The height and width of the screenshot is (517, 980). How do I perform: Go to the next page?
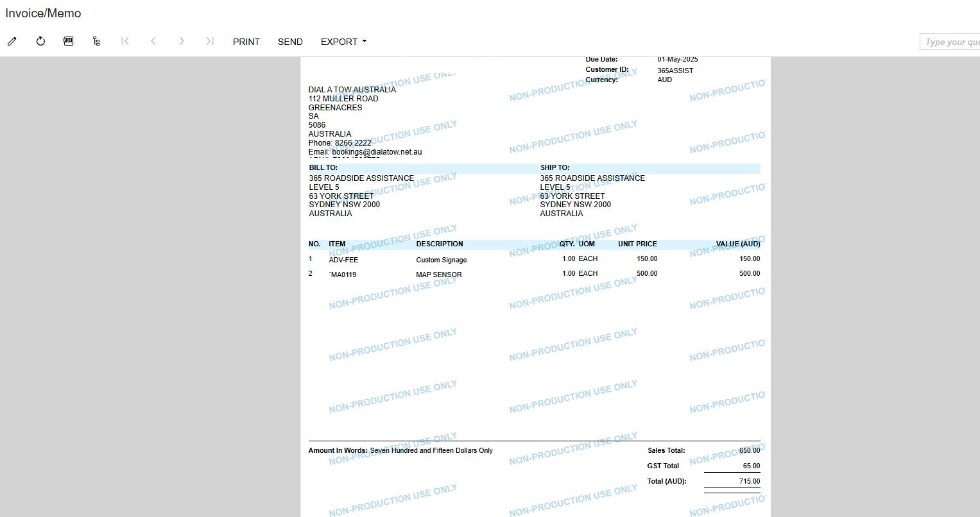pyautogui.click(x=182, y=41)
